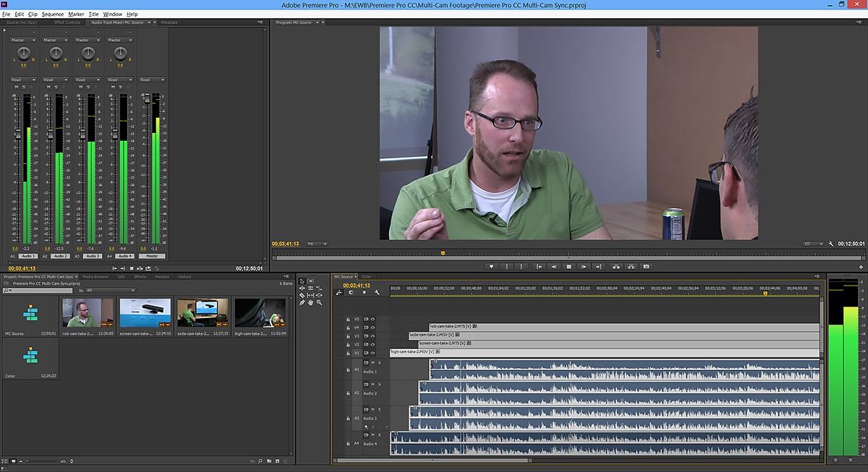
Task: Click the Audio 1 track name field
Action: (x=28, y=256)
